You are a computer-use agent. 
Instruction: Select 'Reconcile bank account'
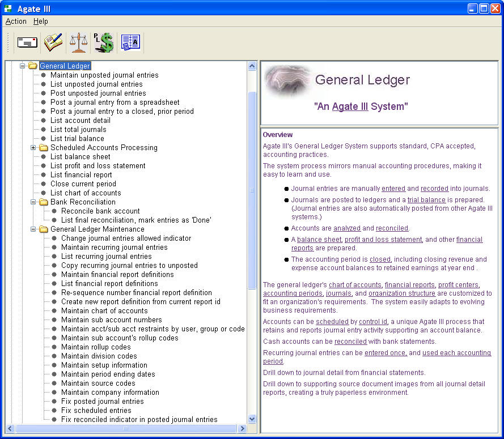(x=100, y=211)
